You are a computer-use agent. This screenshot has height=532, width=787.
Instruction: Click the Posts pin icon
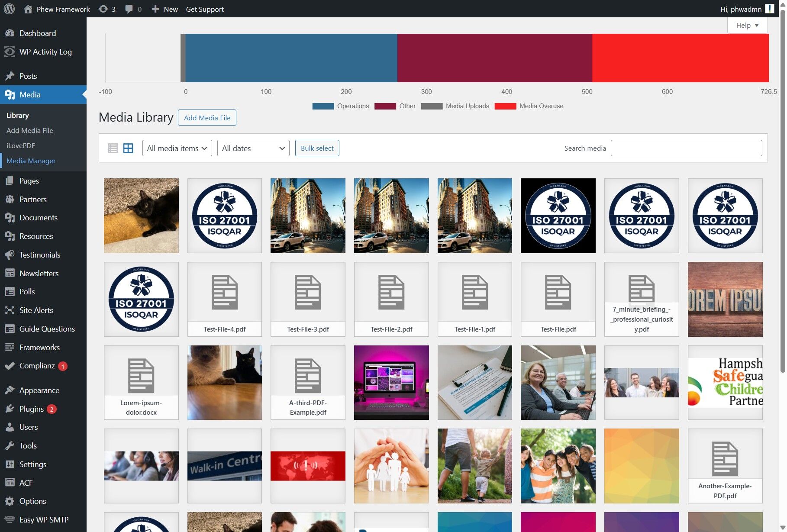(10, 76)
